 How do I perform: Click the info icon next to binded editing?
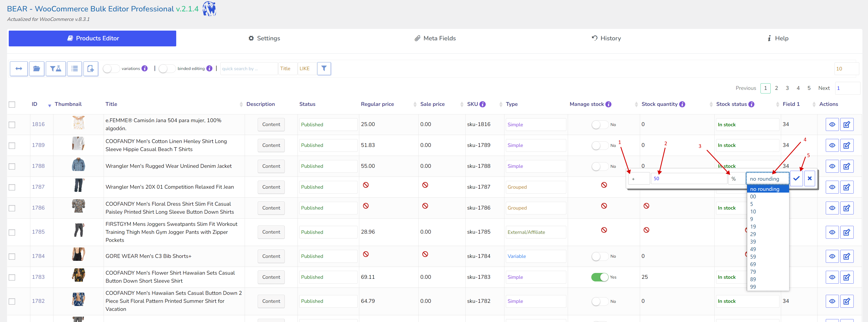pos(209,68)
